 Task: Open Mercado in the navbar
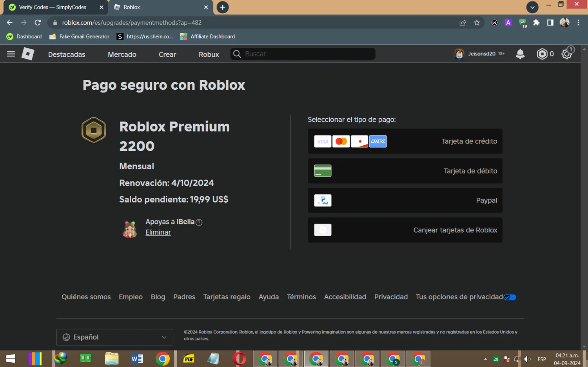122,54
